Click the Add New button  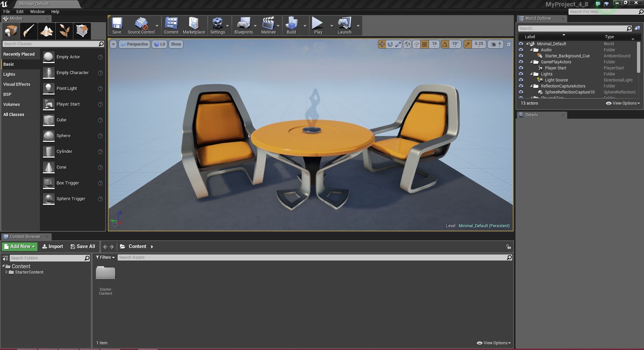pos(20,247)
